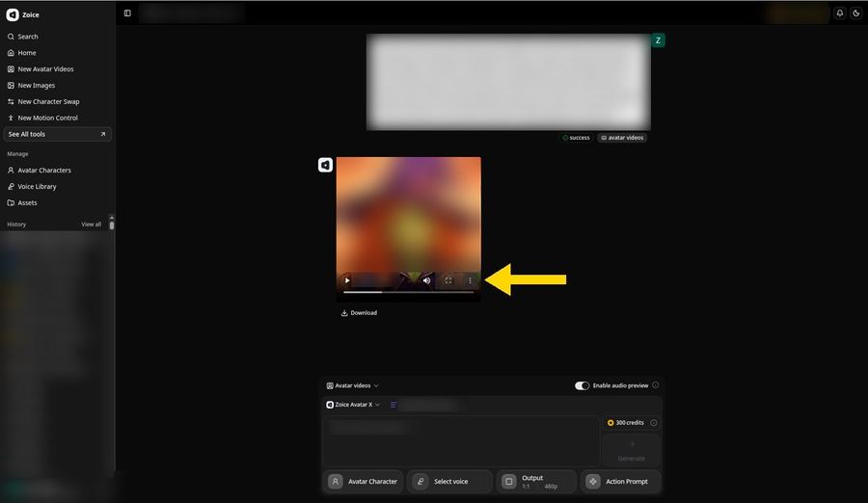The image size is (868, 503).
Task: Click the 300 credits indicator
Action: pos(626,423)
